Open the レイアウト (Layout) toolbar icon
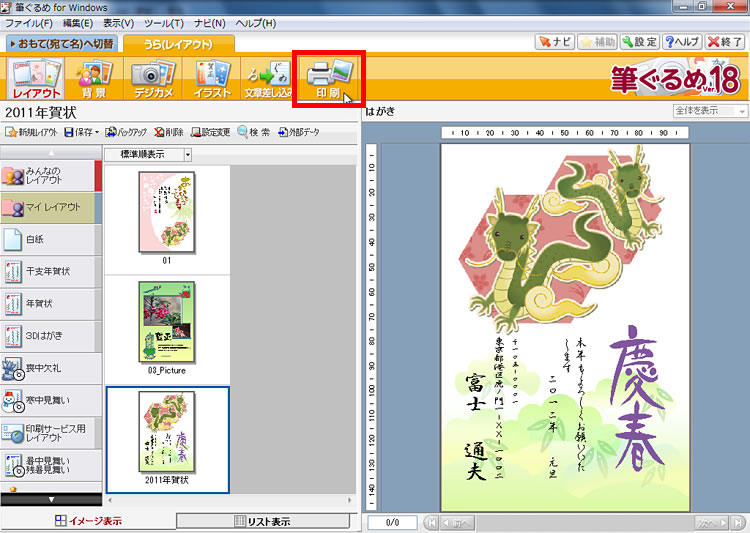Image resolution: width=750 pixels, height=533 pixels. 36,78
